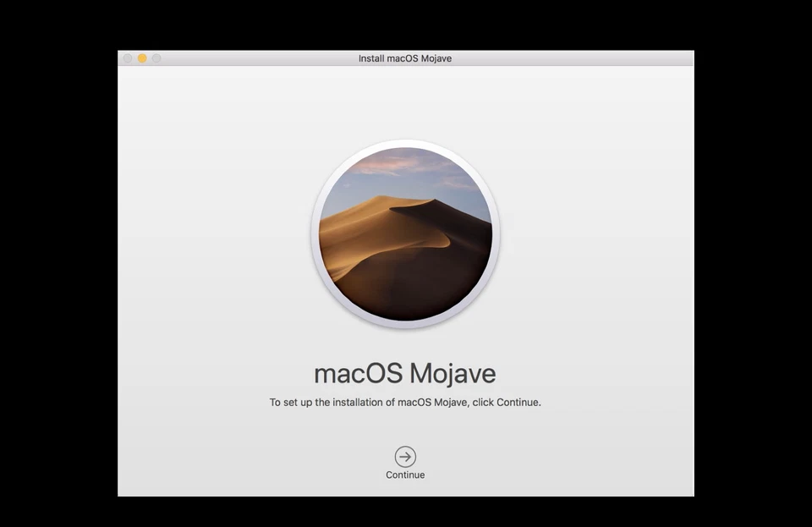This screenshot has height=527, width=812.
Task: Select the Install macOS Mojave title bar
Action: [405, 58]
